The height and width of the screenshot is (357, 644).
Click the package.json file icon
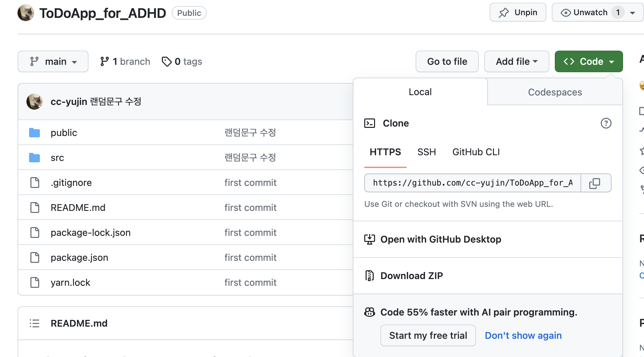click(x=35, y=257)
